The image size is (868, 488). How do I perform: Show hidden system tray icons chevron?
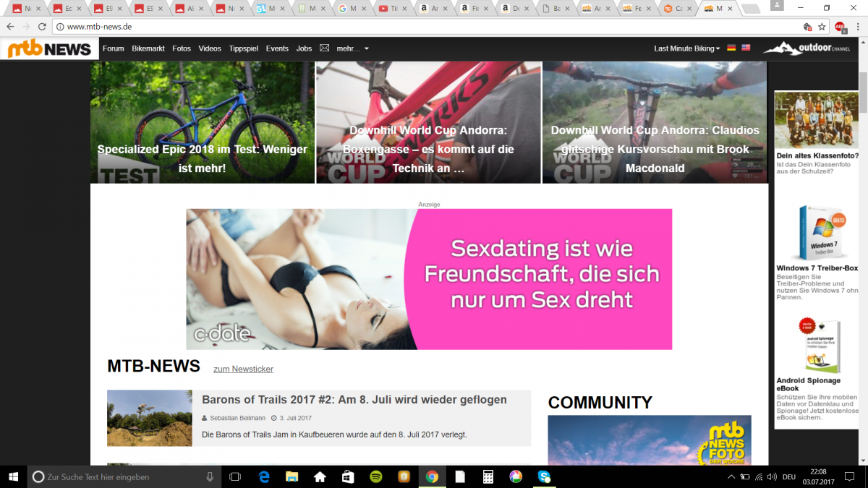point(731,476)
